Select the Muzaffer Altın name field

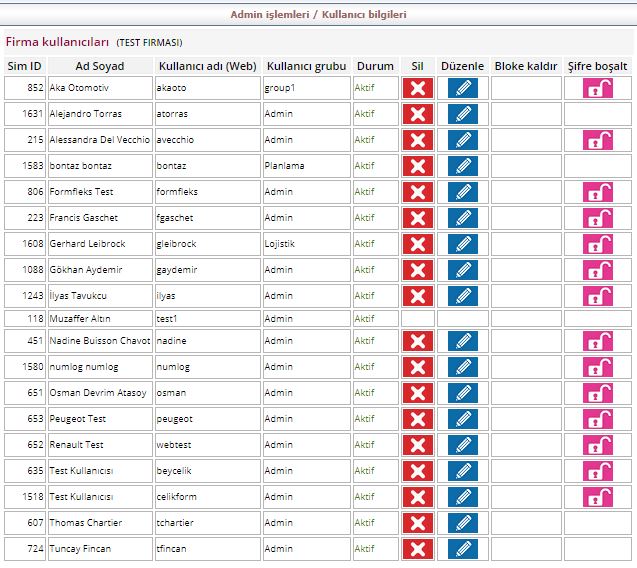(99, 319)
